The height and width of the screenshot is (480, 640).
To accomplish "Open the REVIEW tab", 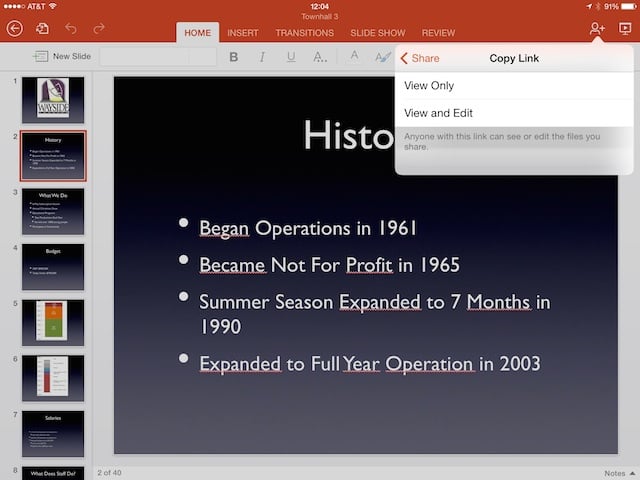I will tap(438, 33).
